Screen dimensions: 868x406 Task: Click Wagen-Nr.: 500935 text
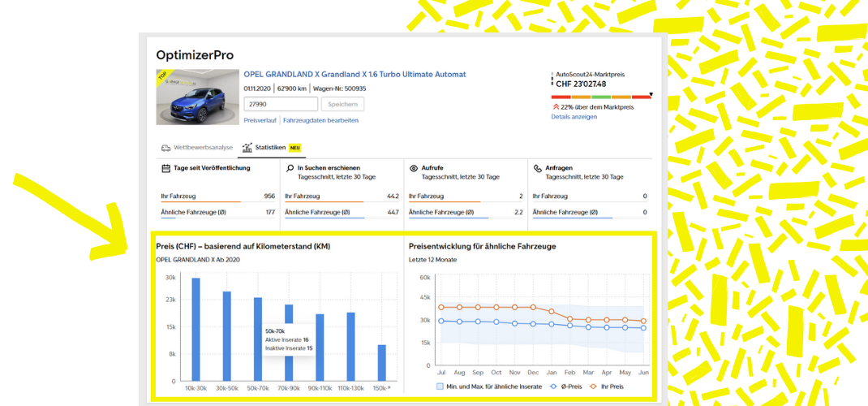(x=339, y=89)
